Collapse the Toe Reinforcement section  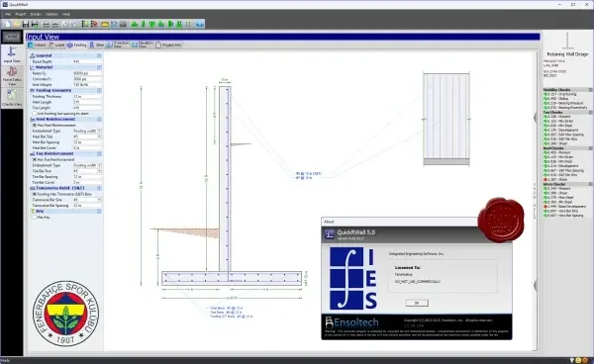point(99,153)
